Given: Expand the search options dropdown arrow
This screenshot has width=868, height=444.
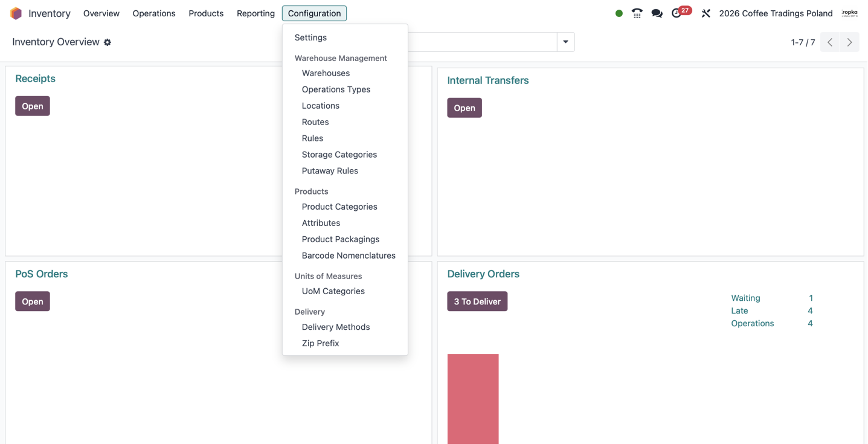Looking at the screenshot, I should pyautogui.click(x=566, y=42).
